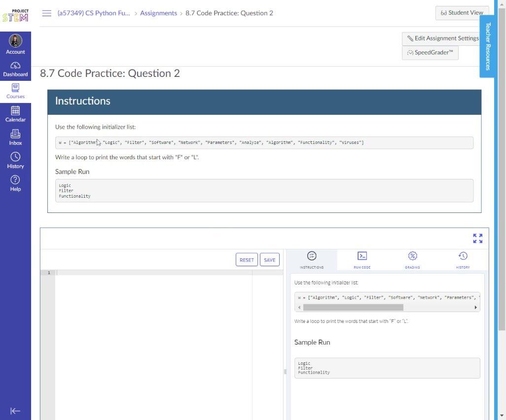Switch to the Run Code tab
This screenshot has height=420, width=506.
tap(362, 260)
